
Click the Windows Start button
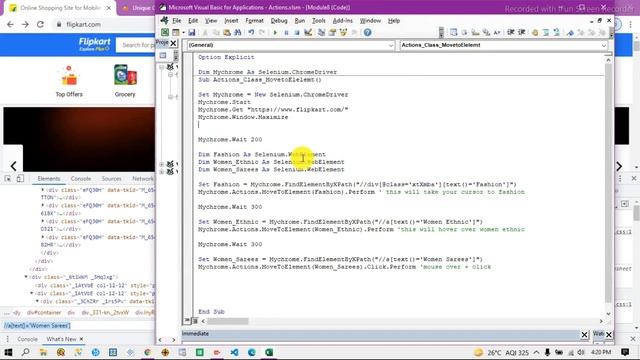[8, 352]
